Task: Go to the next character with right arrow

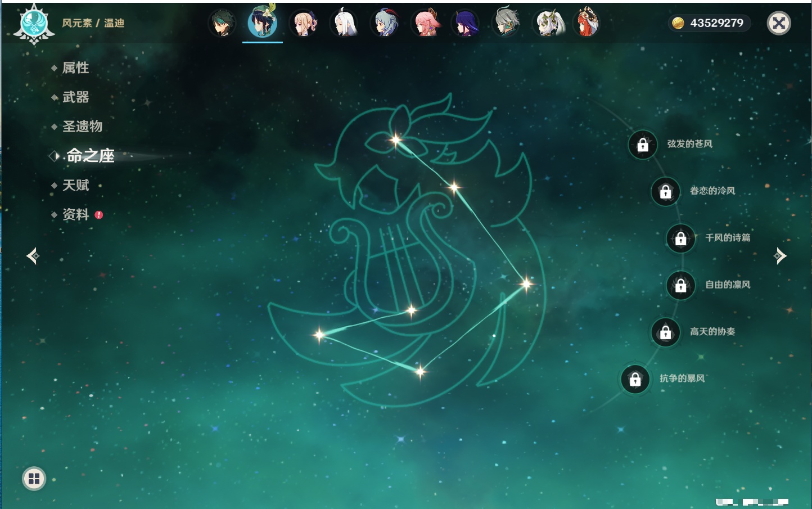Action: click(780, 256)
